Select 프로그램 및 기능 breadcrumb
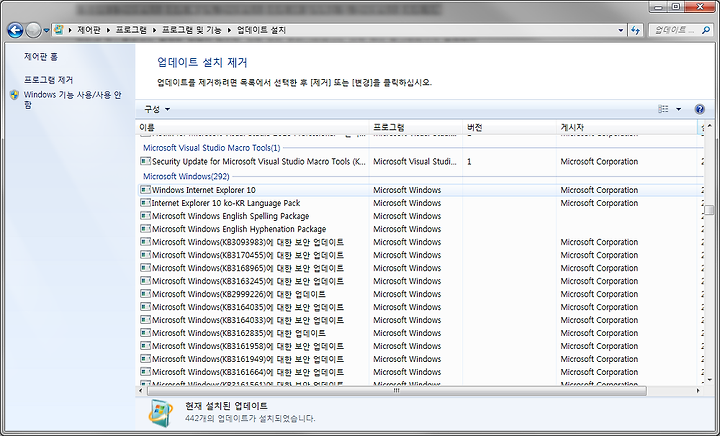The width and height of the screenshot is (720, 436). click(x=191, y=30)
